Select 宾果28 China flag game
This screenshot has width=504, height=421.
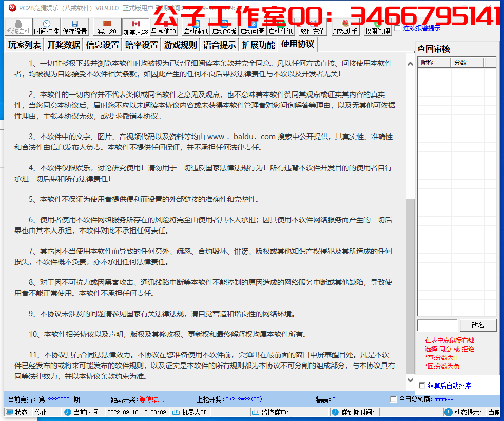107,27
